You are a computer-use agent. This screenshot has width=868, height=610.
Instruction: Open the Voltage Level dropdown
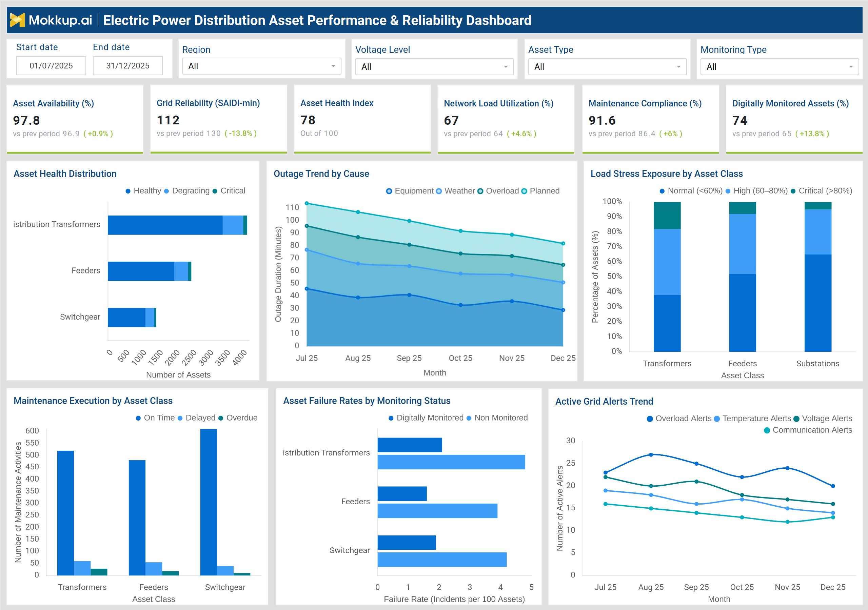(434, 67)
